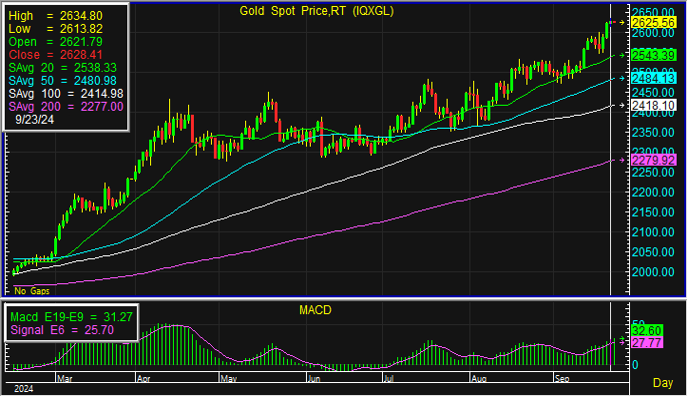Select the 'SAvg 200 = 2277.00' legend entry

point(66,107)
